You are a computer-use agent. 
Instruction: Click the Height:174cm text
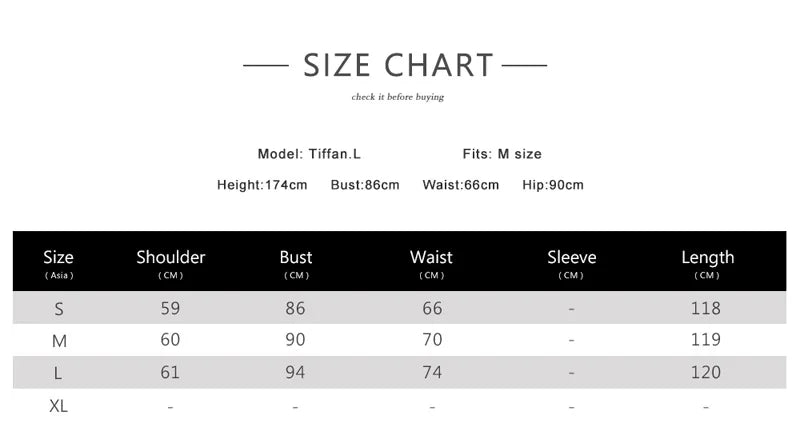click(x=262, y=185)
